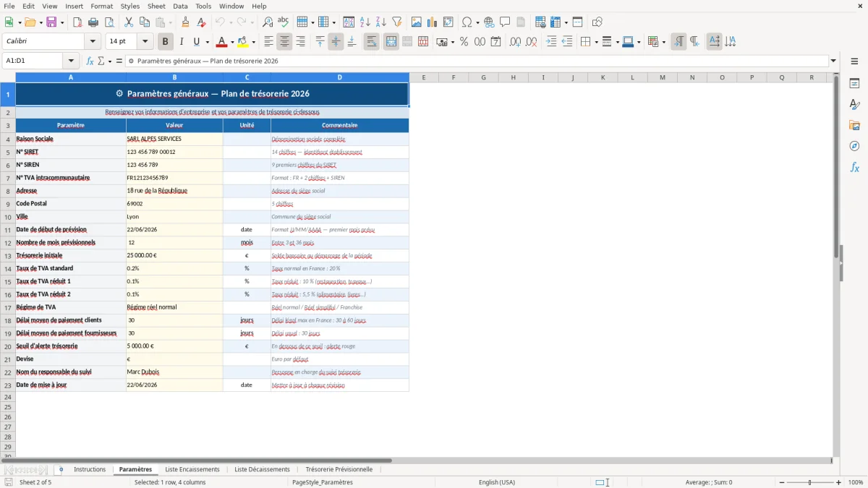Open the Function Wizard
Screen dimensions: 868x488
90,61
